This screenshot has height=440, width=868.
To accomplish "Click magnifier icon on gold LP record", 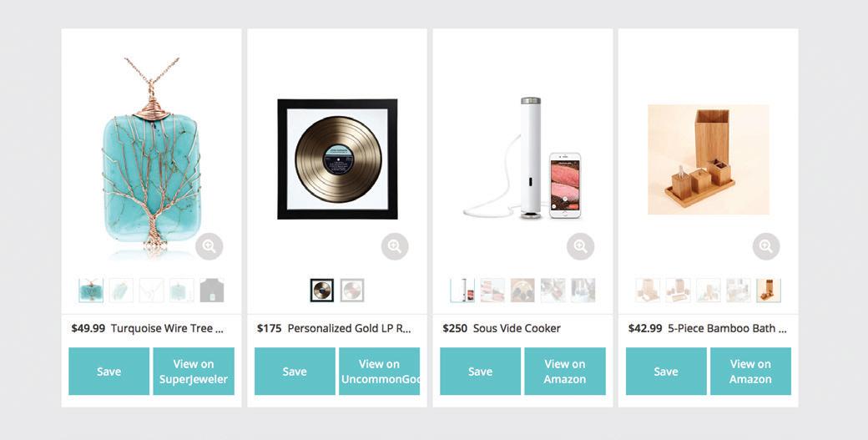I will tap(395, 246).
